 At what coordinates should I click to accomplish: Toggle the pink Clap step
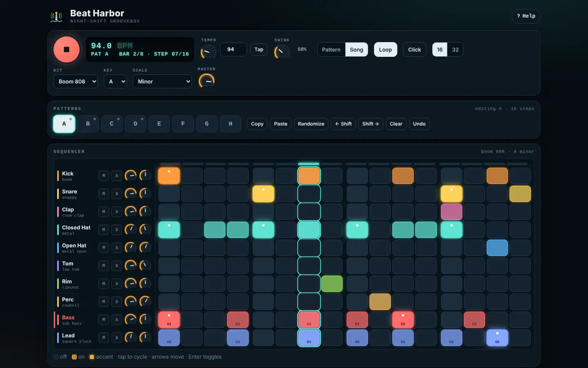click(x=452, y=212)
